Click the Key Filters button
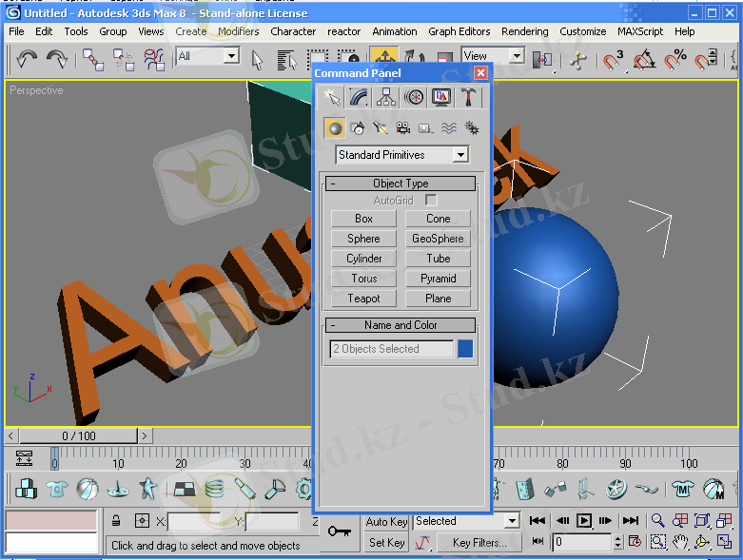The width and height of the screenshot is (743, 560). point(479,543)
